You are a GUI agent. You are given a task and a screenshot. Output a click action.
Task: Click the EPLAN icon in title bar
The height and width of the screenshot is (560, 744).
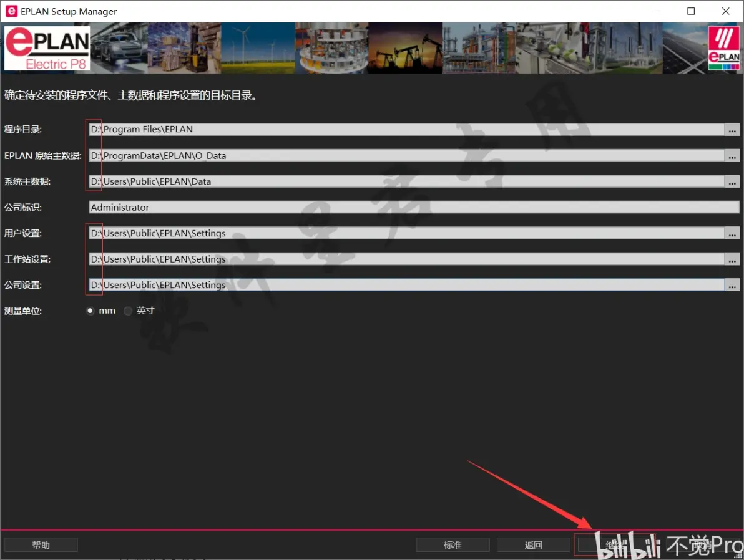click(x=11, y=11)
